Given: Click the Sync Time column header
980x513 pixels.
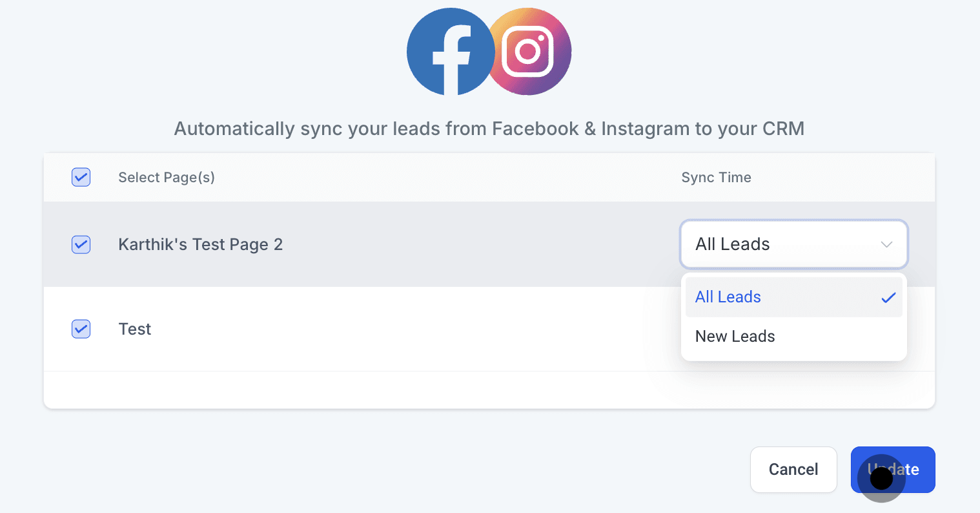Looking at the screenshot, I should tap(716, 178).
